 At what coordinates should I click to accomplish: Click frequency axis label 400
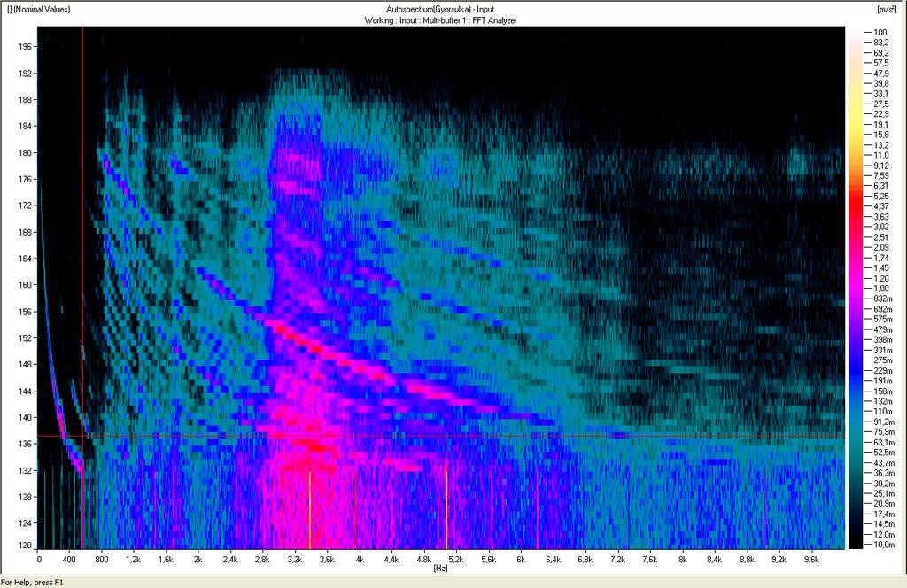click(69, 560)
